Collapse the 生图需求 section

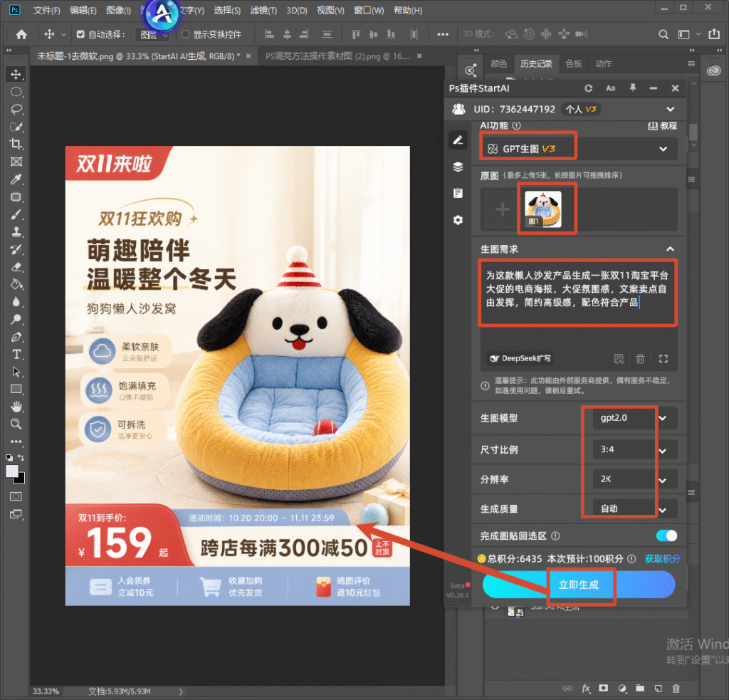670,249
